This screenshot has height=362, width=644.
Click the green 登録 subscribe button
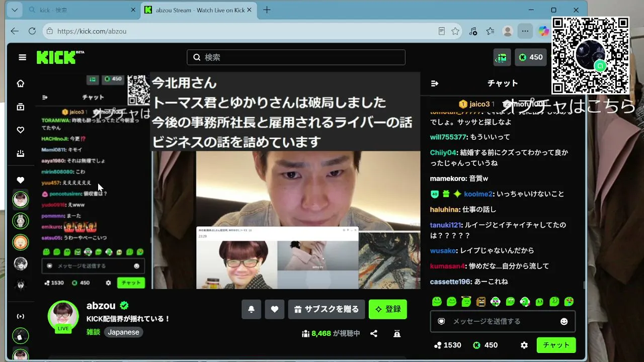point(388,309)
